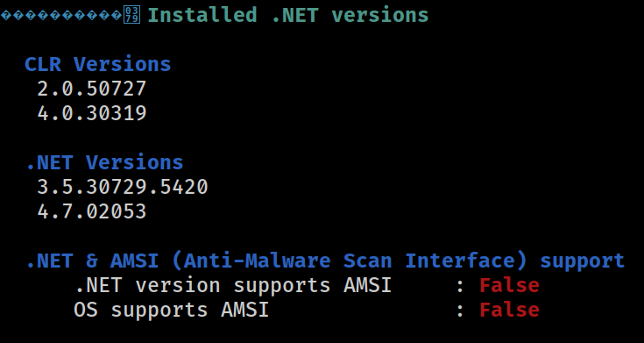Click '(Anti-Malware Scan Interface)' text
The height and width of the screenshot is (343, 644).
pyautogui.click(x=350, y=261)
